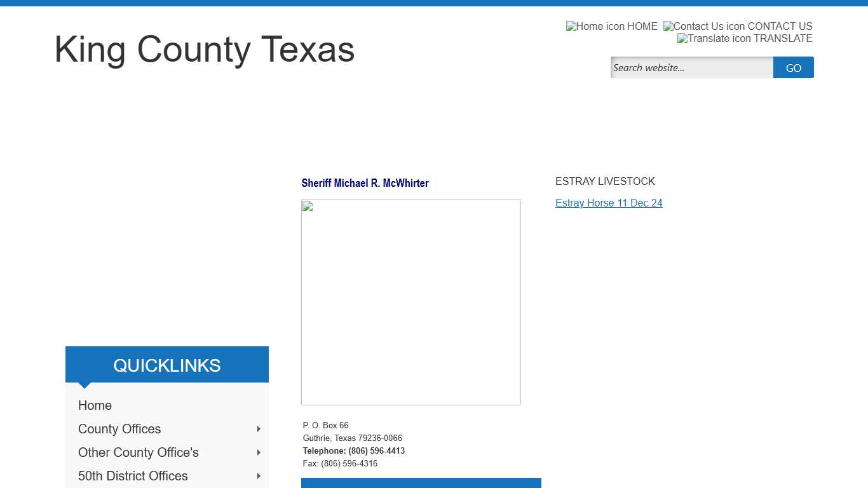
Task: Click the QUICKLINKS panel header
Action: tap(166, 365)
